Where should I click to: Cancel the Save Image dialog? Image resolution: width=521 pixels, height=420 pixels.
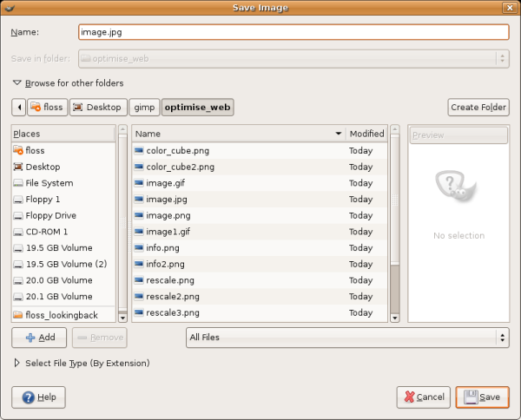(x=423, y=397)
